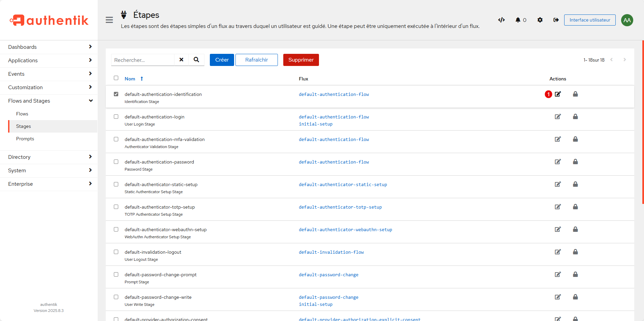Click into the Rechercher search field
This screenshot has height=321, width=644.
[143, 60]
